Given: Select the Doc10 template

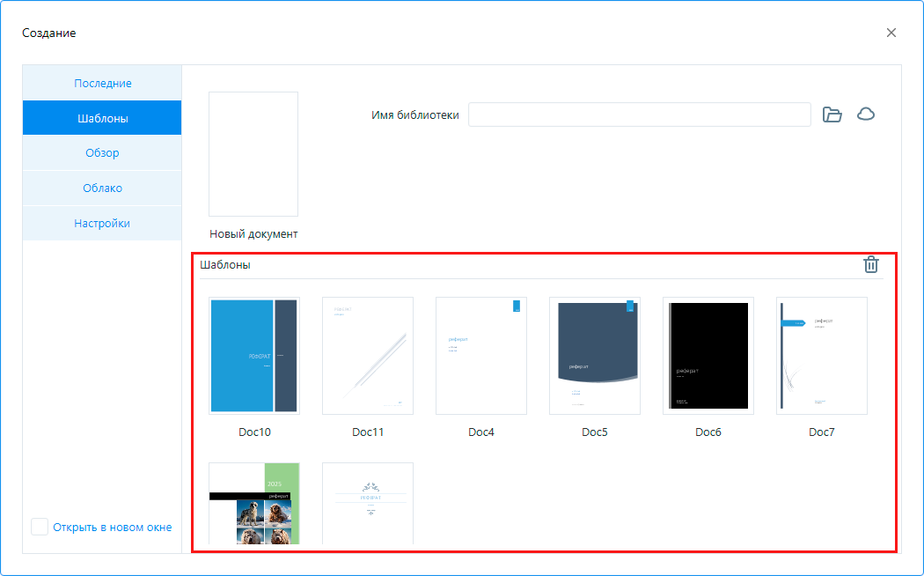Looking at the screenshot, I should click(253, 356).
